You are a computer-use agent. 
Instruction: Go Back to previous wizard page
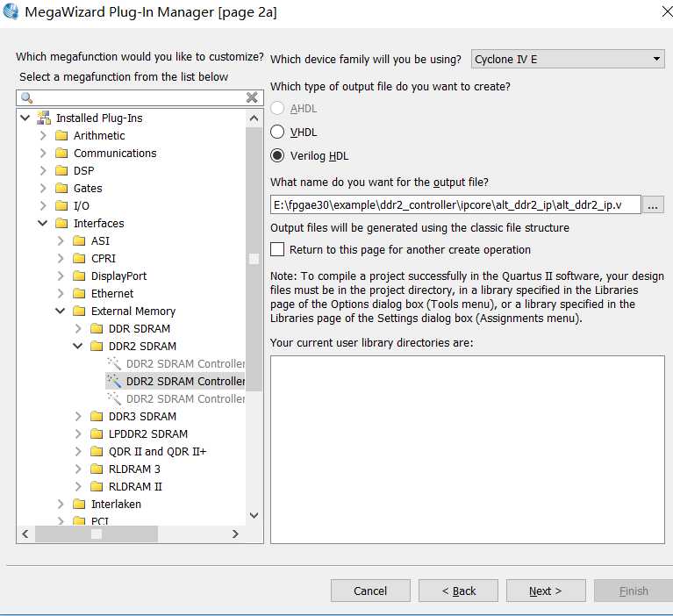(x=458, y=591)
